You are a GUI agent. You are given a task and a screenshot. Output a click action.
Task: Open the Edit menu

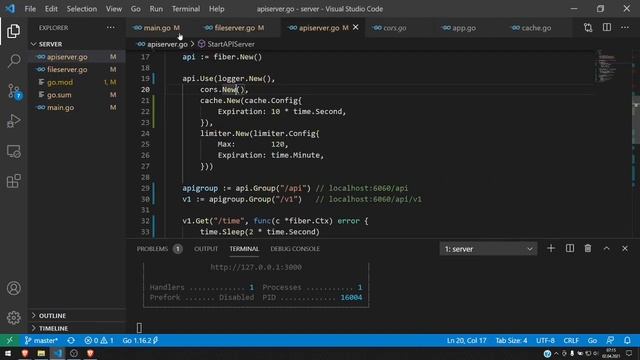pyautogui.click(x=51, y=9)
